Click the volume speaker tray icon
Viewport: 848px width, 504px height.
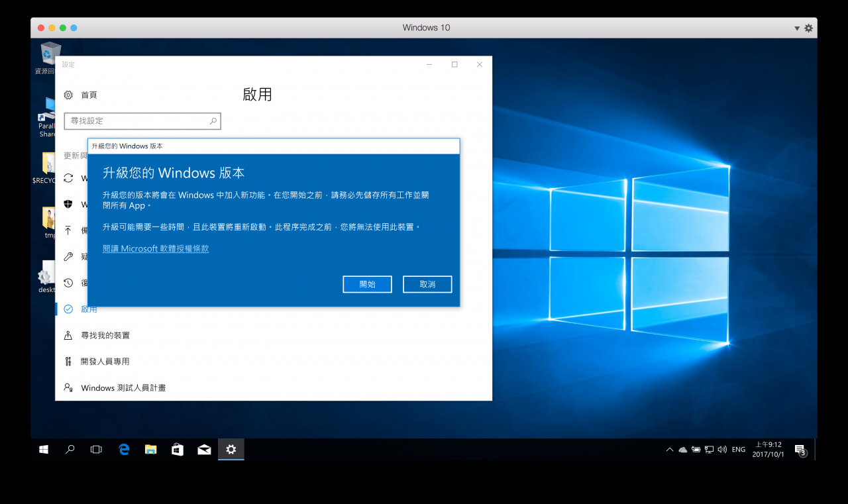(722, 450)
